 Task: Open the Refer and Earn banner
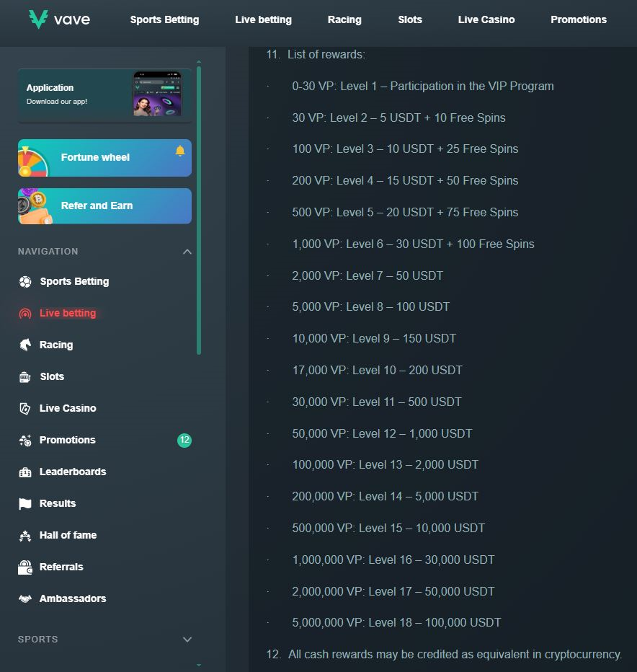pos(104,206)
